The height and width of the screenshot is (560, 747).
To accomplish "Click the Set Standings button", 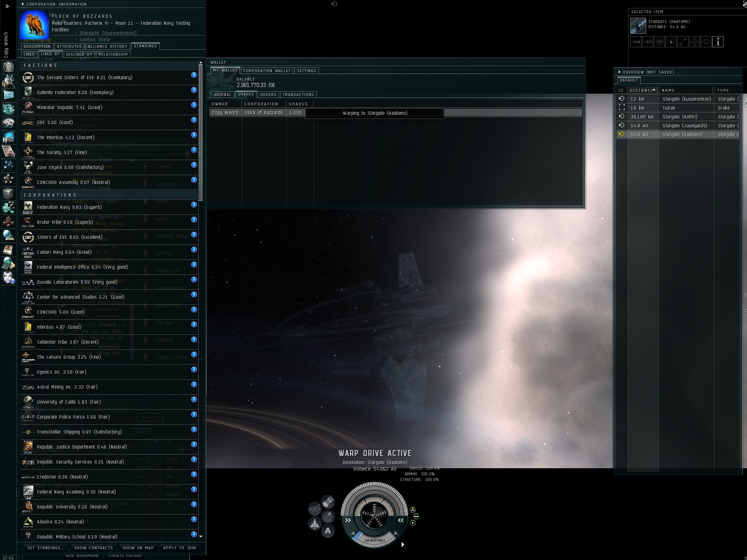I will pyautogui.click(x=46, y=548).
